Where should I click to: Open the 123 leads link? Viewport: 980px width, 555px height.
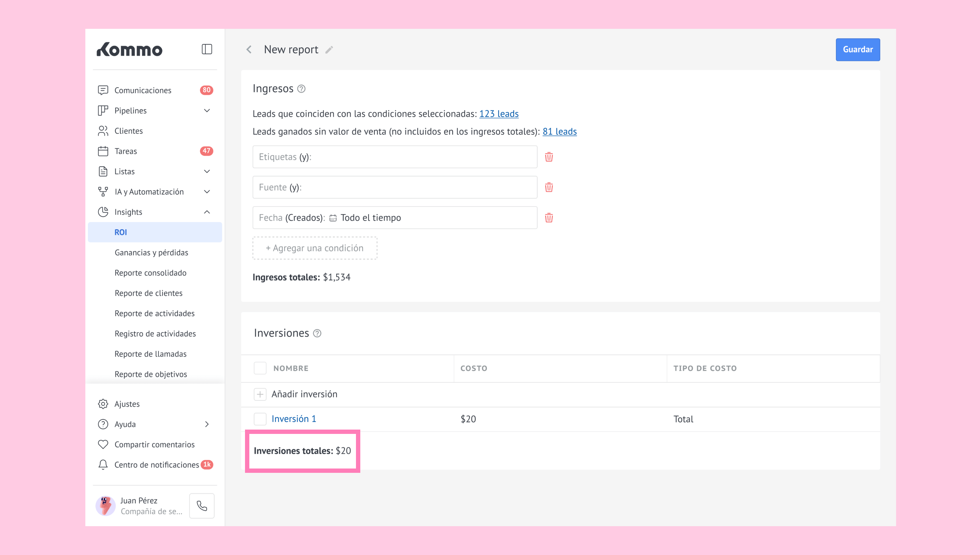pos(498,114)
